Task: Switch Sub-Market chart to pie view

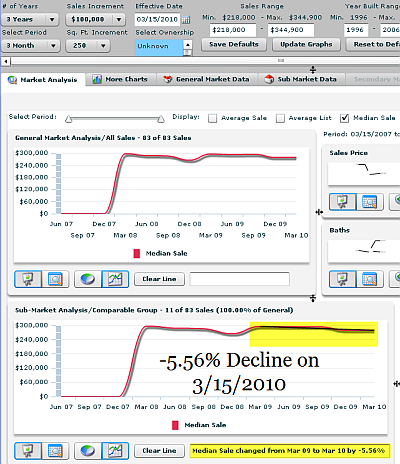Action: coord(88,451)
